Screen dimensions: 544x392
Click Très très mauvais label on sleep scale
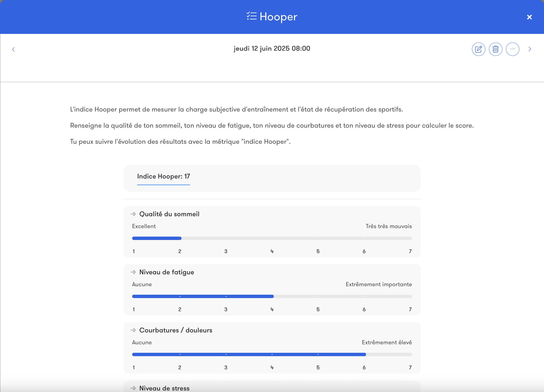pyautogui.click(x=388, y=226)
